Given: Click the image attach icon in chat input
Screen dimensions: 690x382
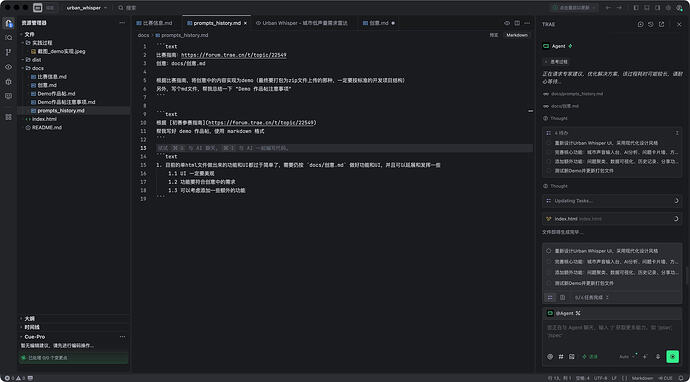Looking at the screenshot, I should tap(572, 356).
